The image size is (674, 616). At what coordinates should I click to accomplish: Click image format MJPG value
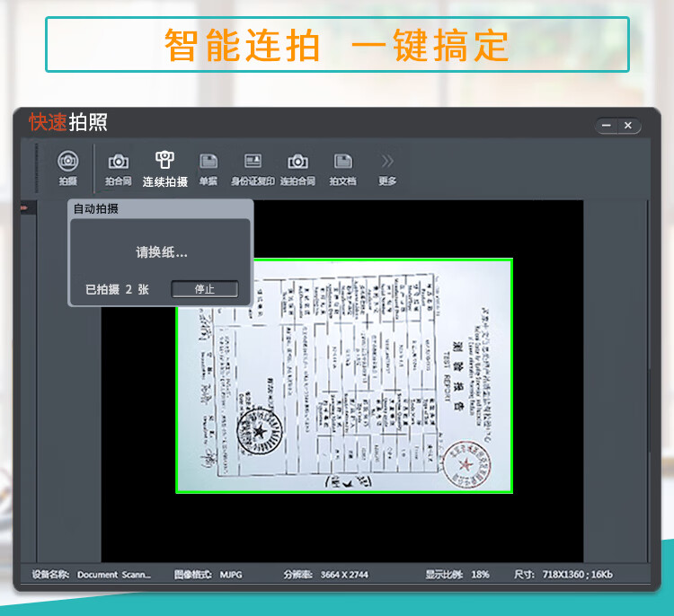[x=231, y=575]
